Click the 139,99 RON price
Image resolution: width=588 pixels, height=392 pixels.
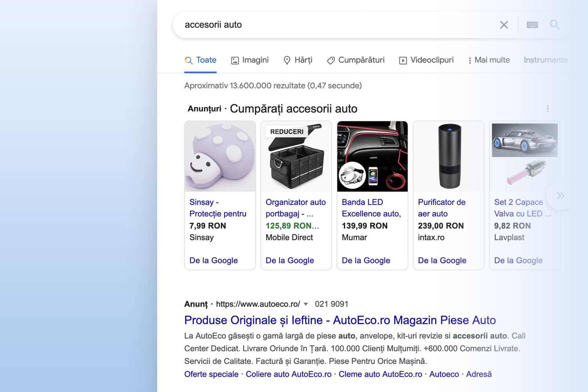(x=365, y=226)
